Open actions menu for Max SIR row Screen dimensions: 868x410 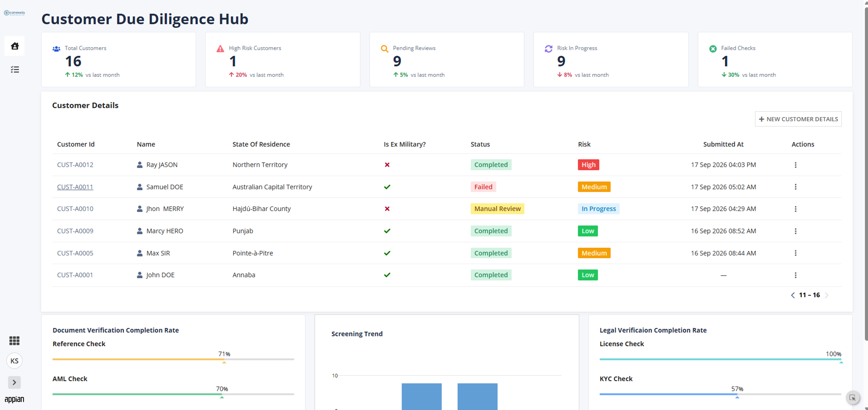pos(795,253)
